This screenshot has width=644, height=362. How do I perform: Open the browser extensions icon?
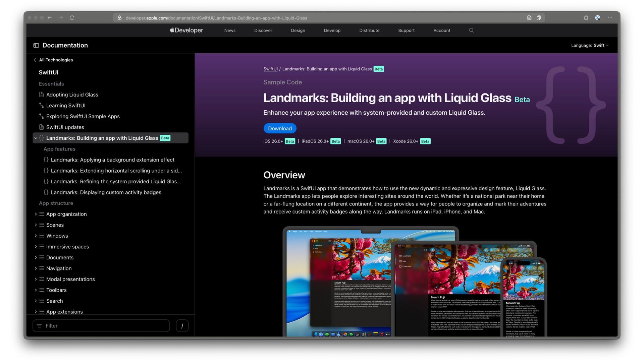586,18
